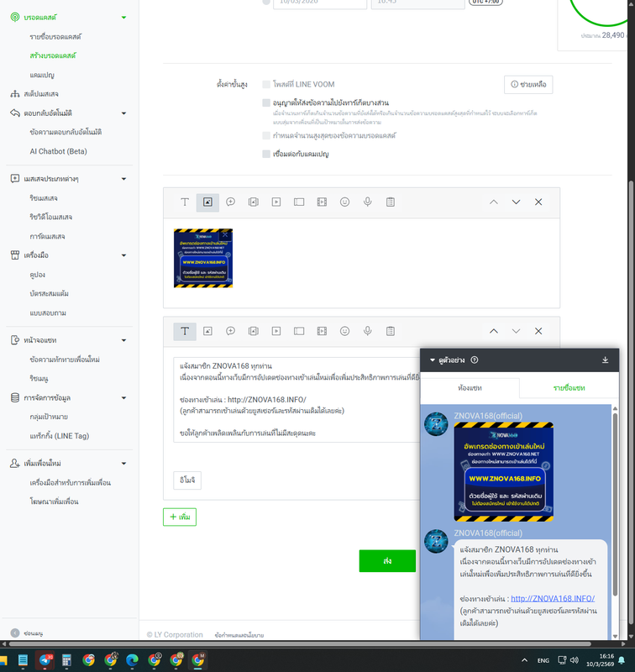635x672 pixels.
Task: Open สเต็ปเมสเสจ in sidebar
Action: [x=41, y=94]
